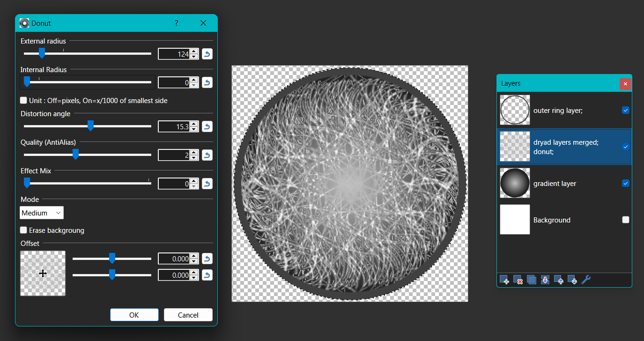Screen dimensions: 644x341
Task: Duplicate the selected layer
Action: [532, 280]
